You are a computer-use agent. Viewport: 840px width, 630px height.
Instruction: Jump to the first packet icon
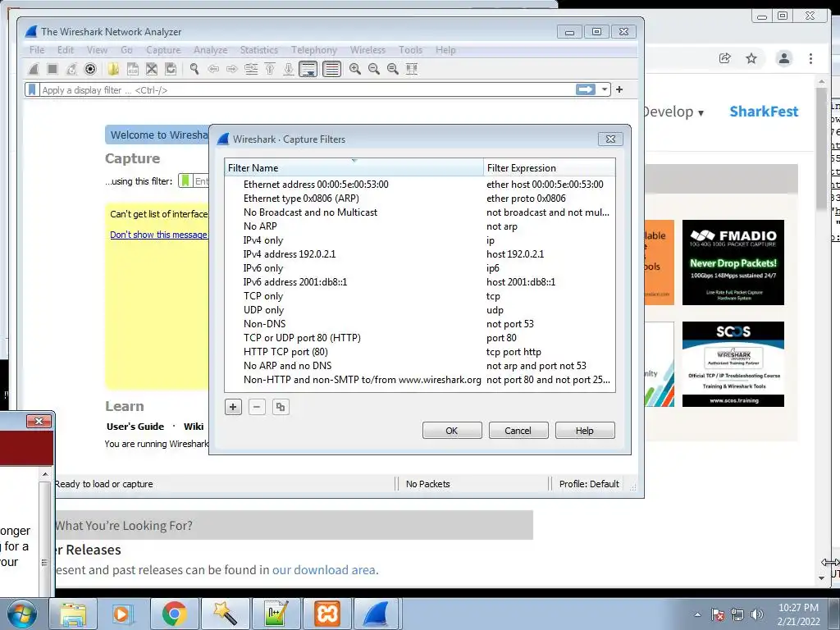tap(270, 69)
